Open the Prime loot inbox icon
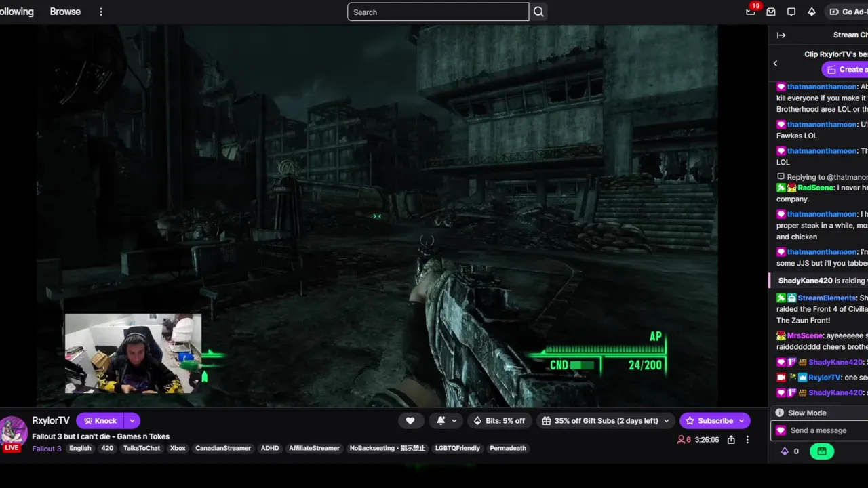Viewport: 868px width, 488px height. pyautogui.click(x=771, y=12)
